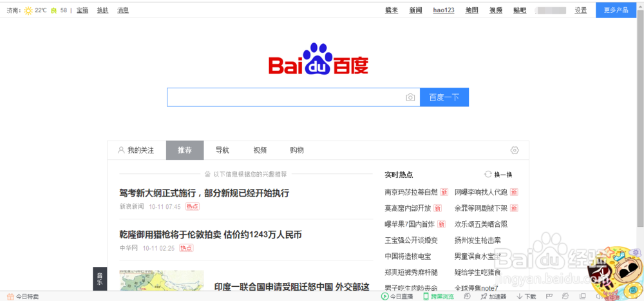
Task: Open the 消息 link
Action: coord(123,11)
